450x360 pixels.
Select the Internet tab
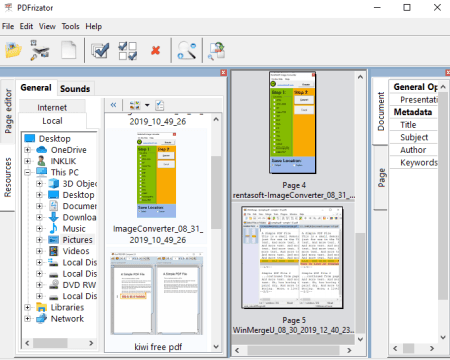coord(52,107)
